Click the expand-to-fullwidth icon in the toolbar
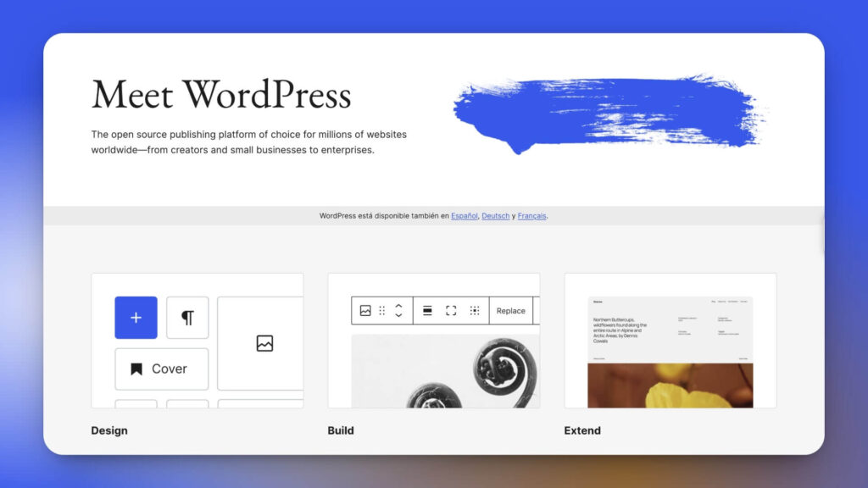868x488 pixels. 452,310
